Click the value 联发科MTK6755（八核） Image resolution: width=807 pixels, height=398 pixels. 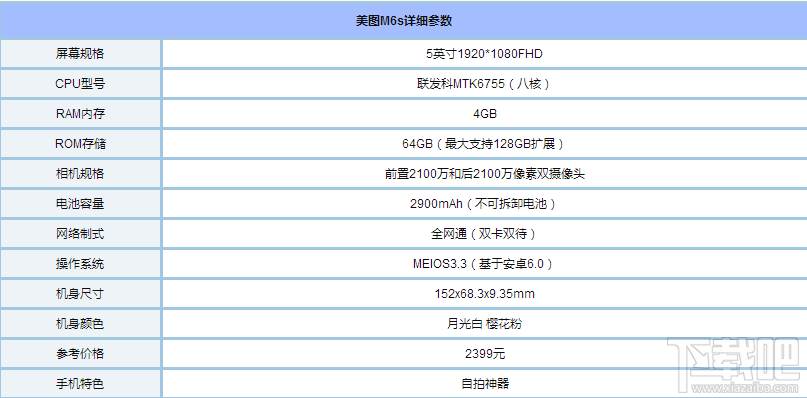click(485, 83)
